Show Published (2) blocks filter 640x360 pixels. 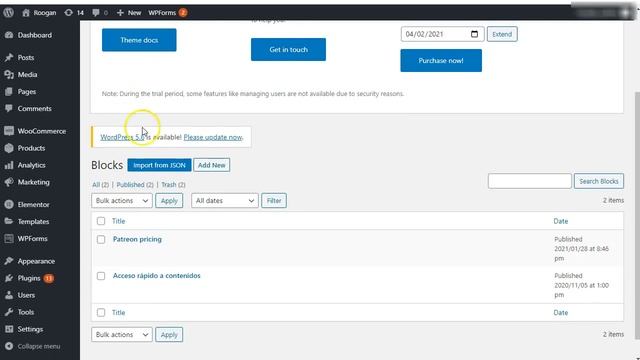(135, 185)
